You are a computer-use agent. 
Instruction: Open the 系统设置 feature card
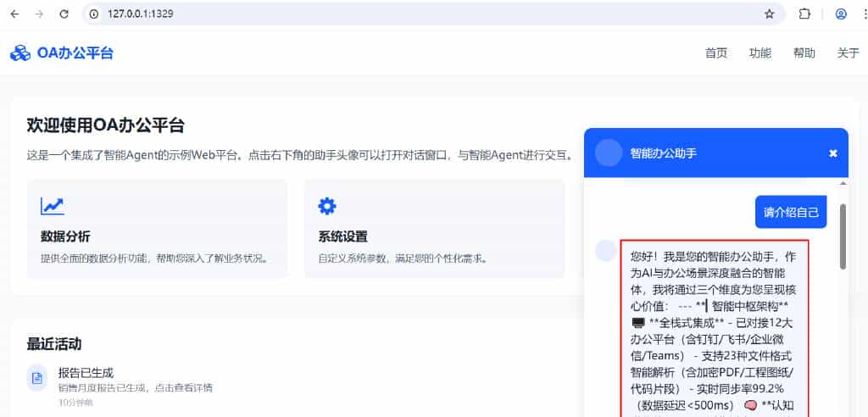(x=435, y=228)
